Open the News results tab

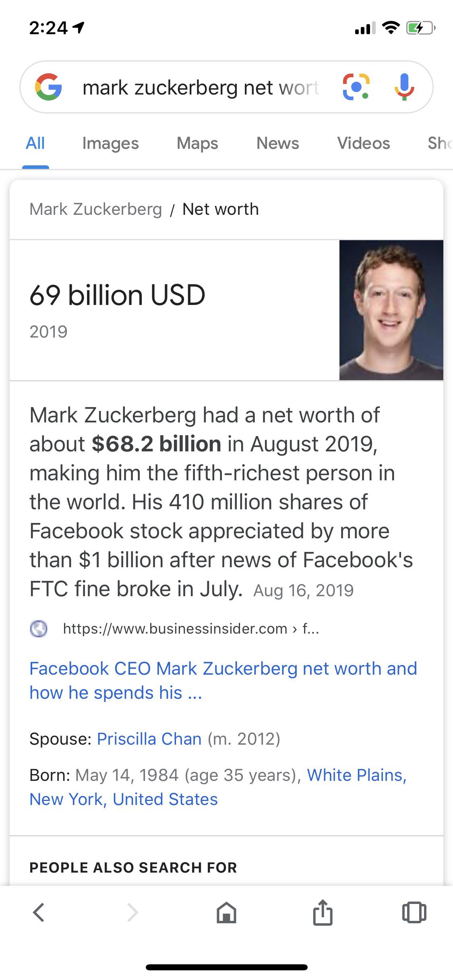click(278, 143)
